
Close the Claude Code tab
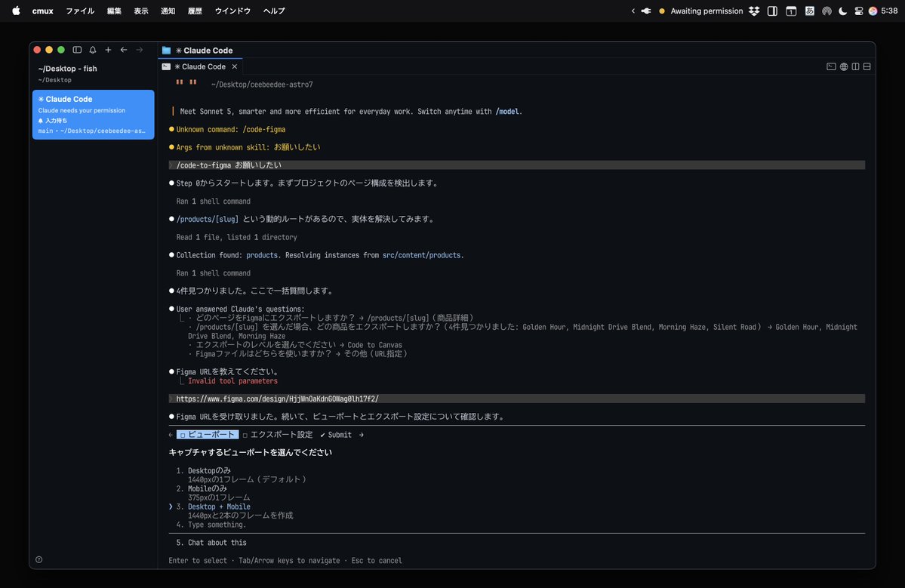(234, 67)
